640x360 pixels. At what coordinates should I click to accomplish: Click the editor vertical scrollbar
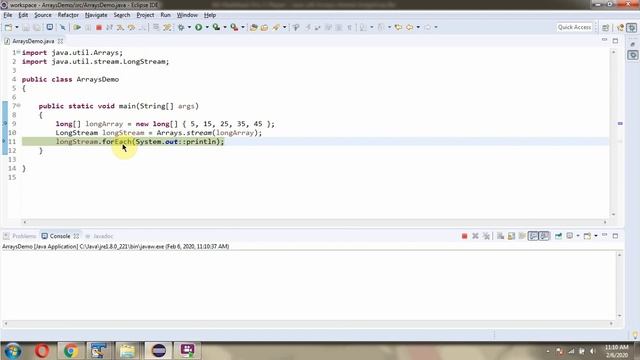tap(613, 133)
